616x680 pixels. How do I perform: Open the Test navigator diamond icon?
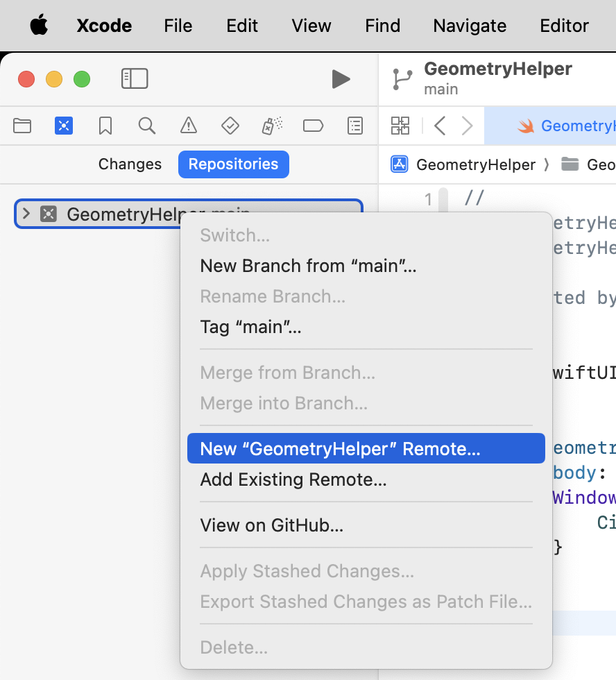(x=230, y=126)
